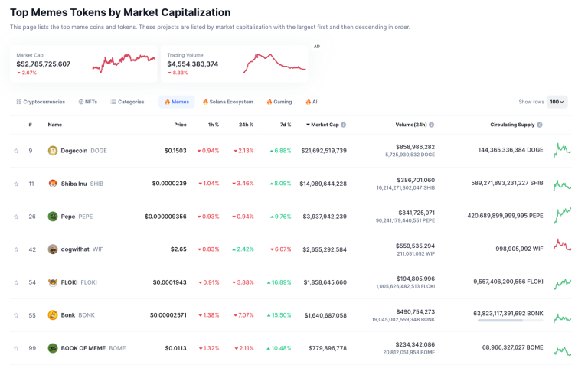Viewport: 588px width, 365px height.
Task: Click the Pepe frog coin icon
Action: coord(53,217)
